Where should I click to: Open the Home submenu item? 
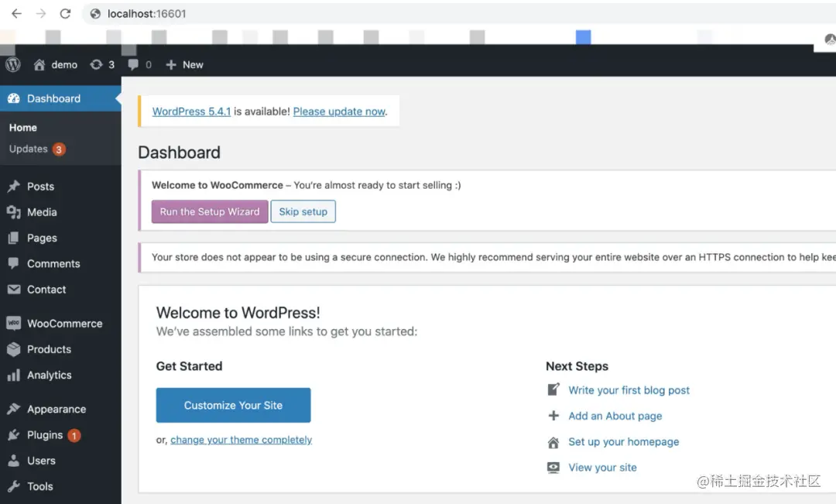pos(23,128)
